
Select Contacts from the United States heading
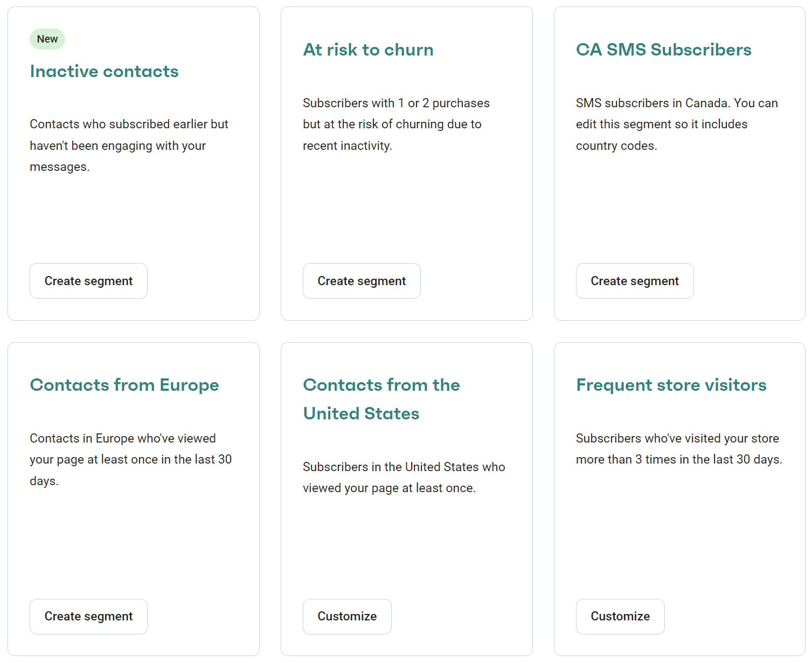[x=381, y=399]
